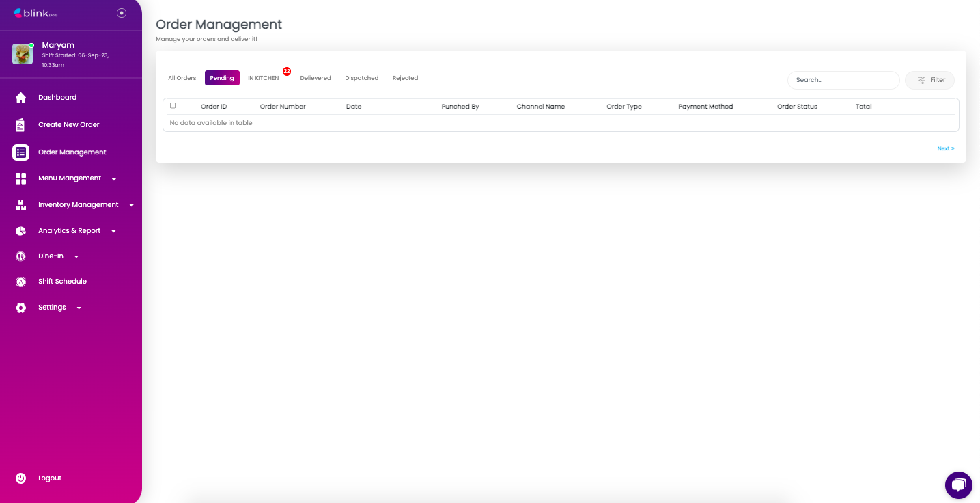
Task: Tick the select-all checkbox in table header
Action: (x=173, y=106)
